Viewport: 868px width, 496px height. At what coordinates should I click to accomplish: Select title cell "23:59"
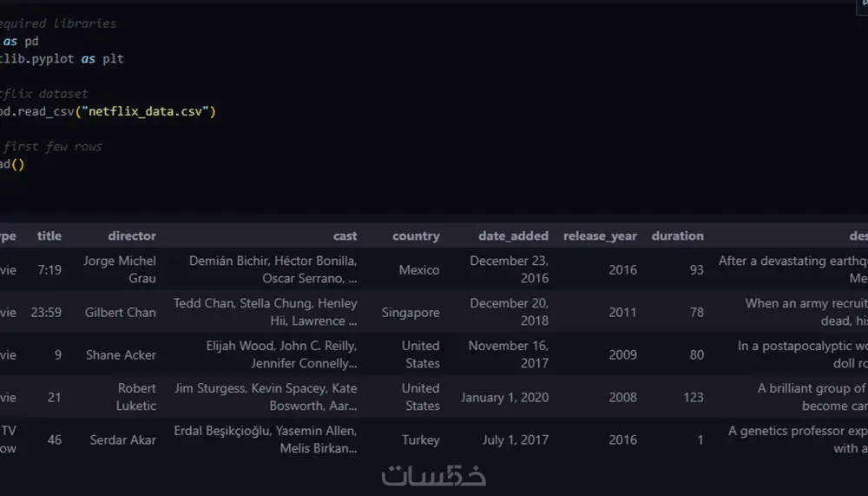46,313
